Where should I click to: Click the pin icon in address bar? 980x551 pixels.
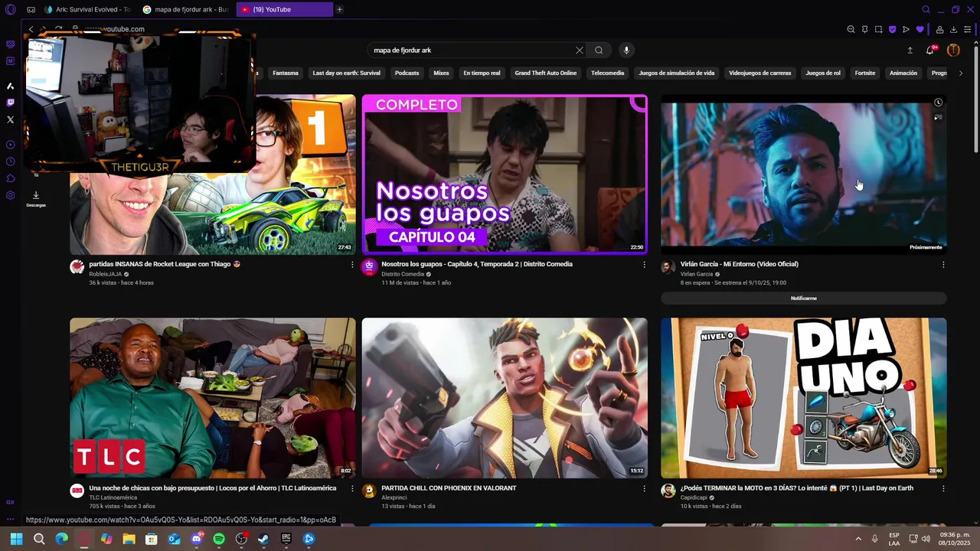pos(864,29)
